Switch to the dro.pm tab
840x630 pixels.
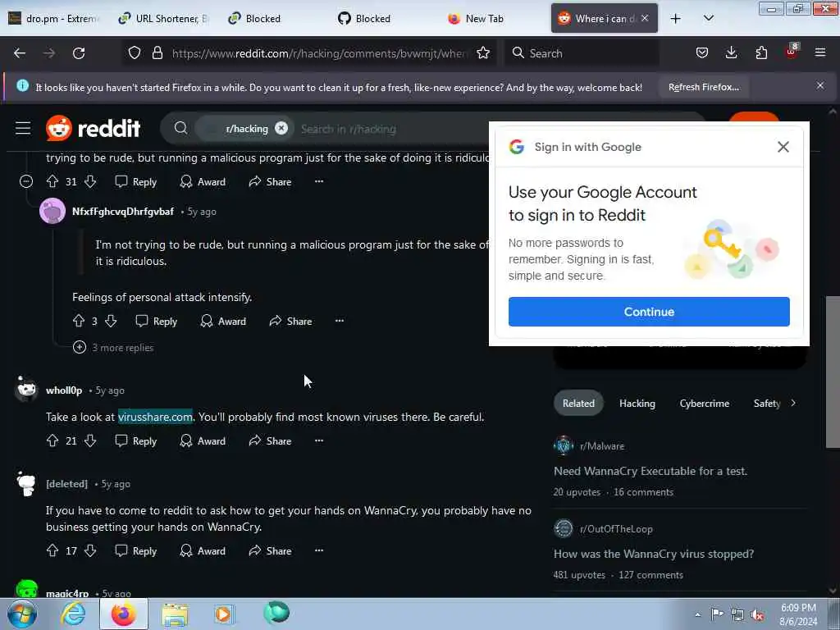[x=54, y=18]
